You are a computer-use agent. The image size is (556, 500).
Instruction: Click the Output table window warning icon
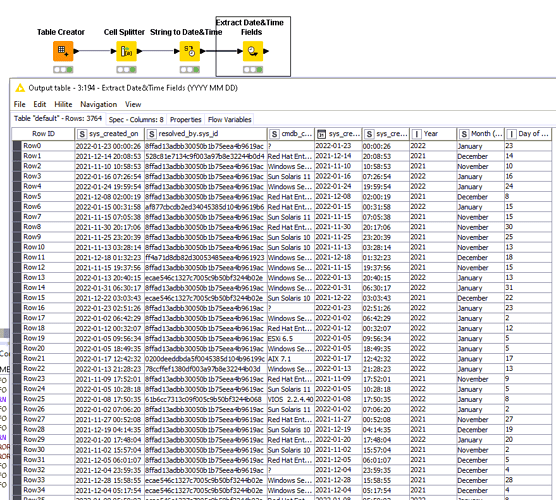pyautogui.click(x=20, y=88)
